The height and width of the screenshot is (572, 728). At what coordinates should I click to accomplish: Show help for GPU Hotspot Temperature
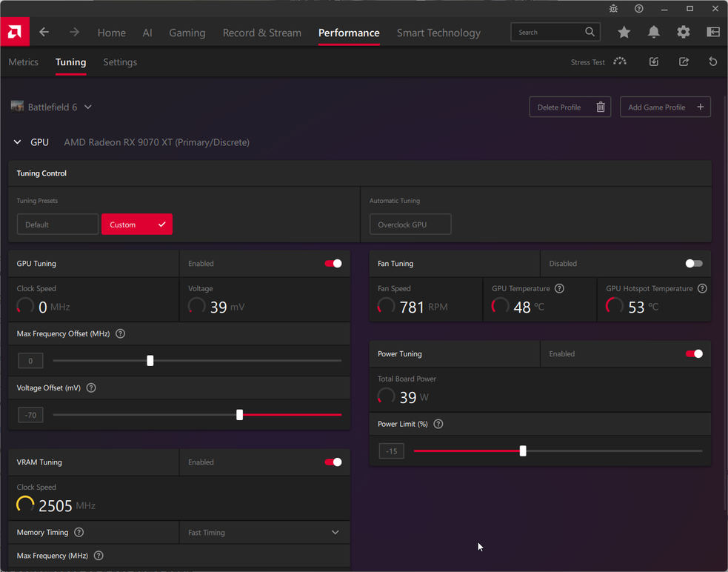(x=703, y=288)
